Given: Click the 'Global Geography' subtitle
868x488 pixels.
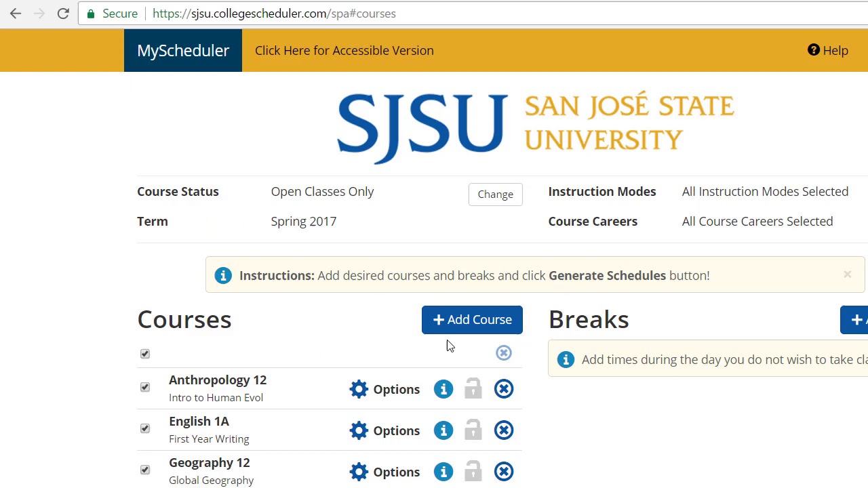Looking at the screenshot, I should click(211, 480).
